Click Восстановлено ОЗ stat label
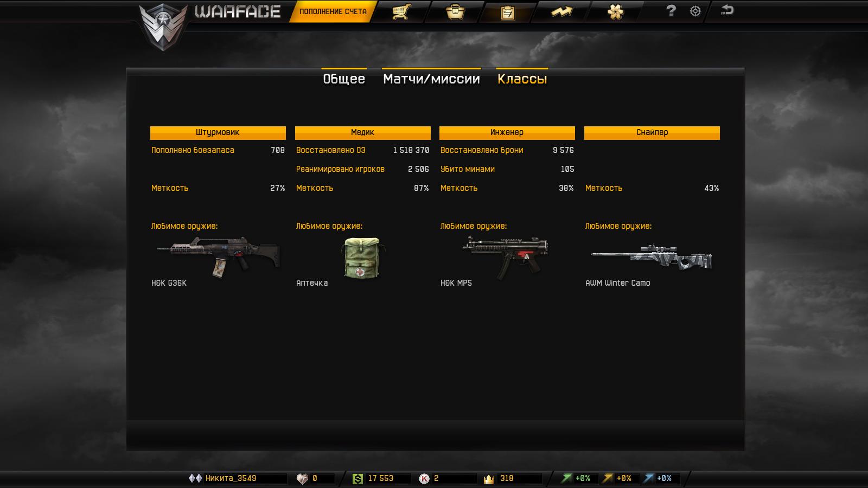 click(x=331, y=150)
